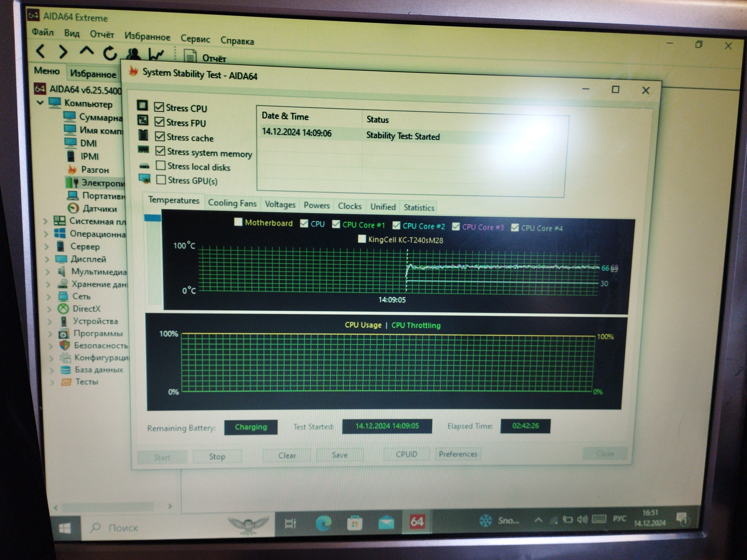Switch to the Voltages tab
747x560 pixels.
[280, 204]
